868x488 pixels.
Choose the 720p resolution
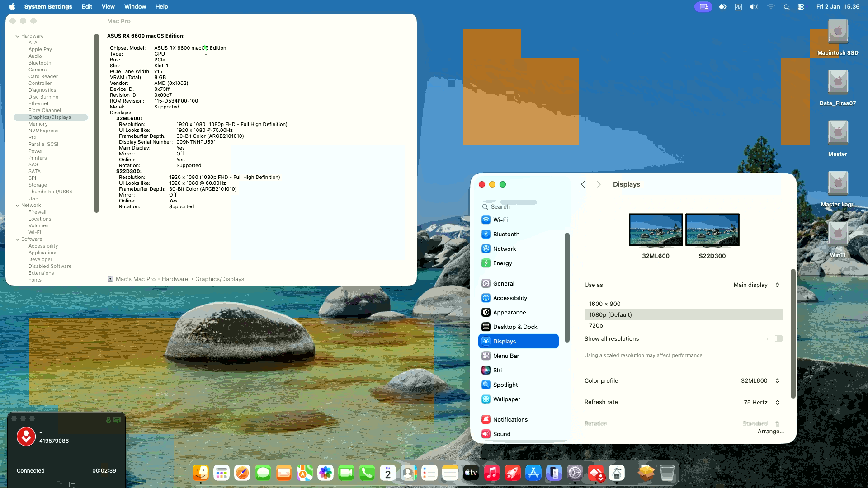[684, 326]
